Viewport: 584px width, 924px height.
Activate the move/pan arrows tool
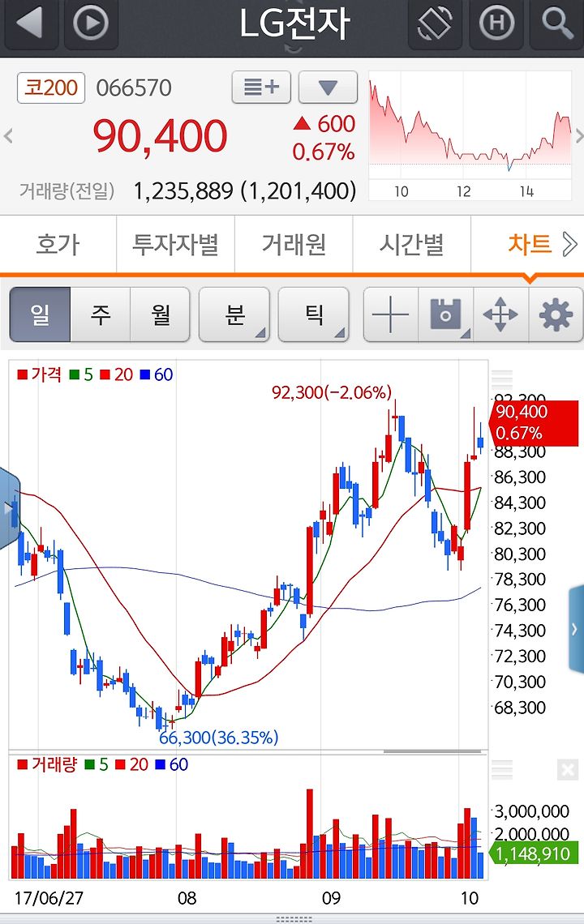(x=500, y=314)
